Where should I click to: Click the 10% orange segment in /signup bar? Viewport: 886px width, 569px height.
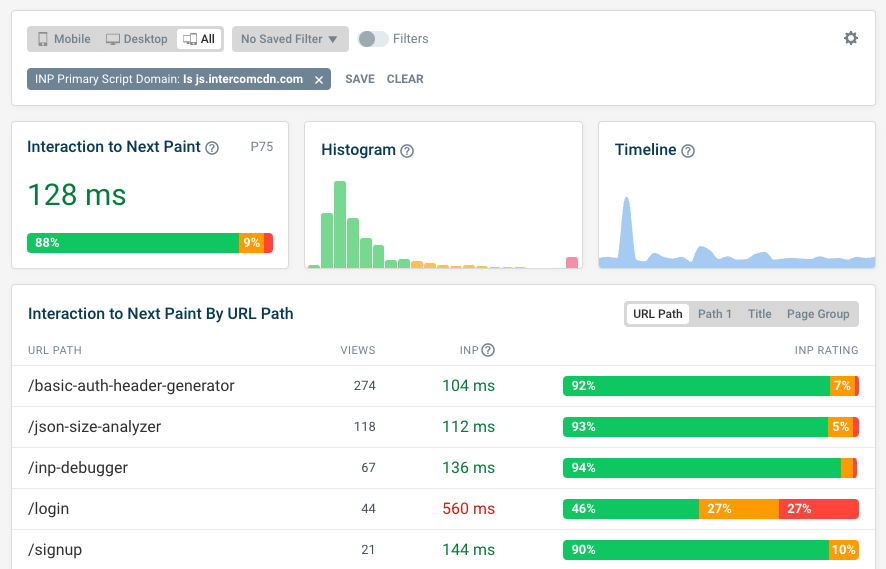[x=844, y=550]
